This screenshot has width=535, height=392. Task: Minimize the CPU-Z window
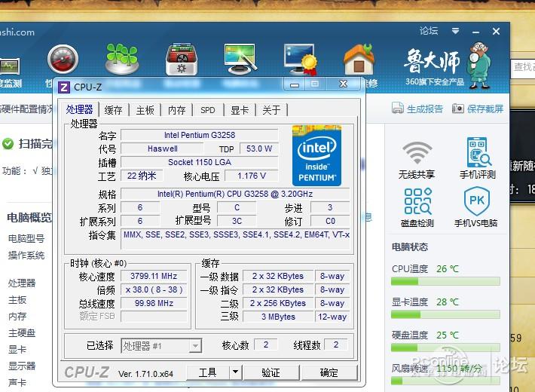295,84
